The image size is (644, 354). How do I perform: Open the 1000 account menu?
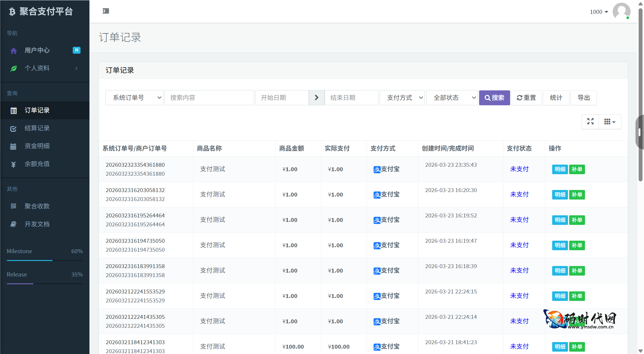599,12
